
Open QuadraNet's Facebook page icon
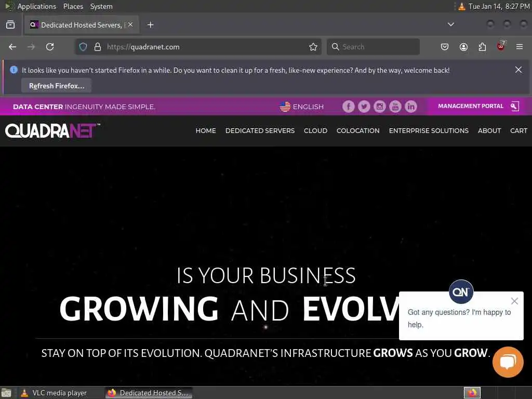click(349, 107)
